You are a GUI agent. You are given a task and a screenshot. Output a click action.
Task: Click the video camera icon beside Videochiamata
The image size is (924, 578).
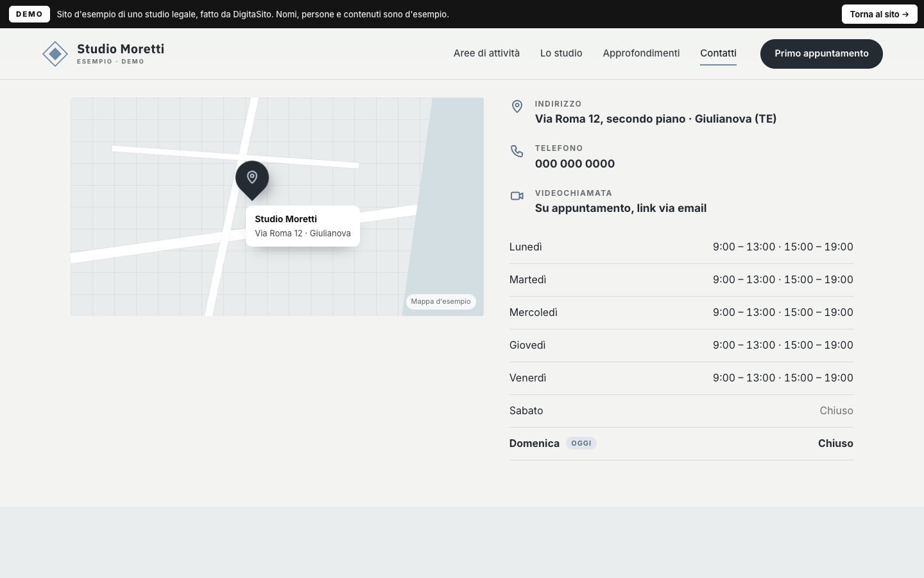tap(517, 196)
